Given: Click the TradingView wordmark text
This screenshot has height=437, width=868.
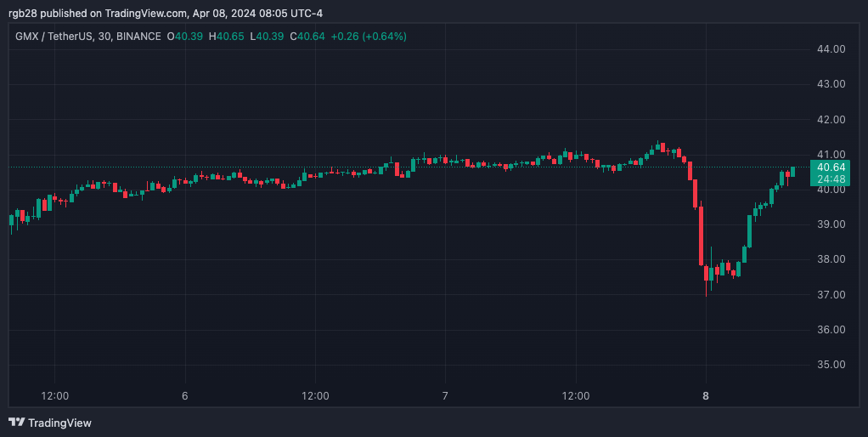Looking at the screenshot, I should click(x=59, y=423).
